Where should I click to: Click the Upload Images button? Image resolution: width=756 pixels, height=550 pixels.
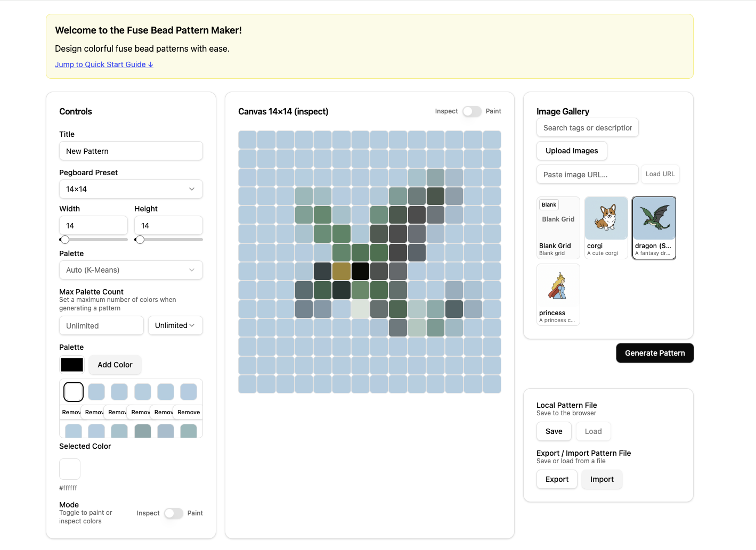pyautogui.click(x=572, y=151)
